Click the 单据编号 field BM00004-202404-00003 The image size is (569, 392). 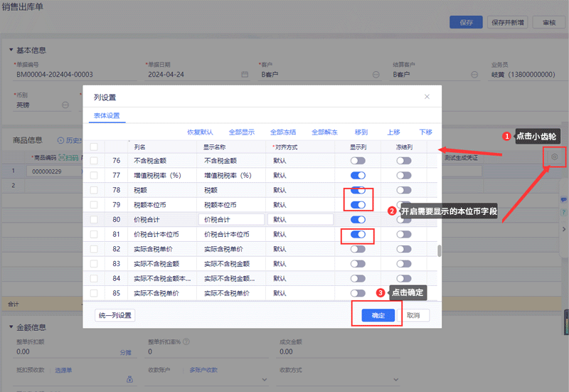pos(75,75)
